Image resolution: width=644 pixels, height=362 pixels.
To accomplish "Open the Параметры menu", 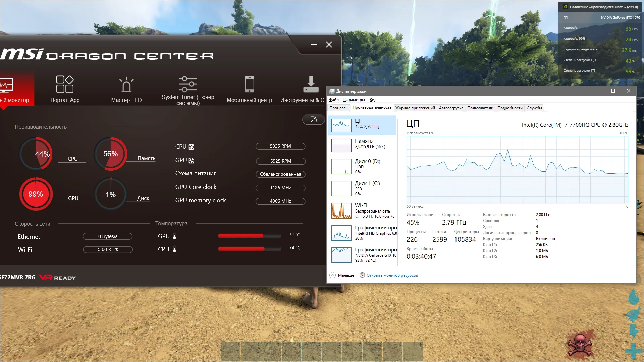I will coord(354,100).
